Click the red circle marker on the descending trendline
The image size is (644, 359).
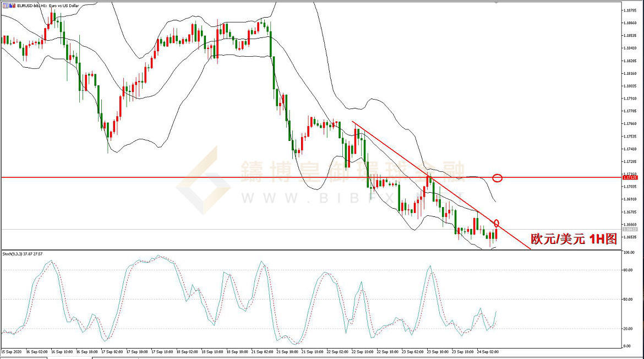pos(497,223)
